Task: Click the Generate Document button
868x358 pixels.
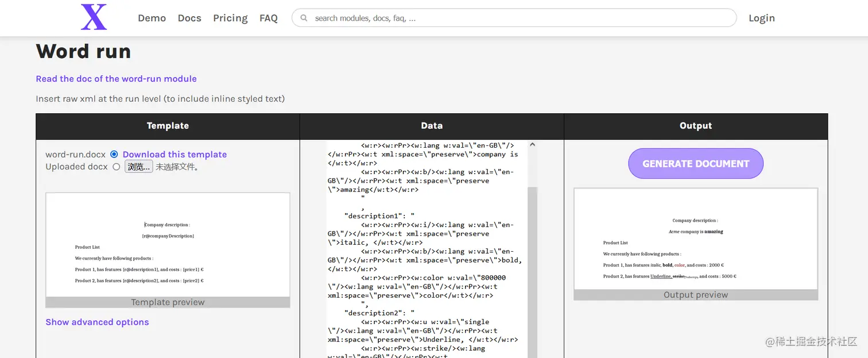Action: [696, 164]
